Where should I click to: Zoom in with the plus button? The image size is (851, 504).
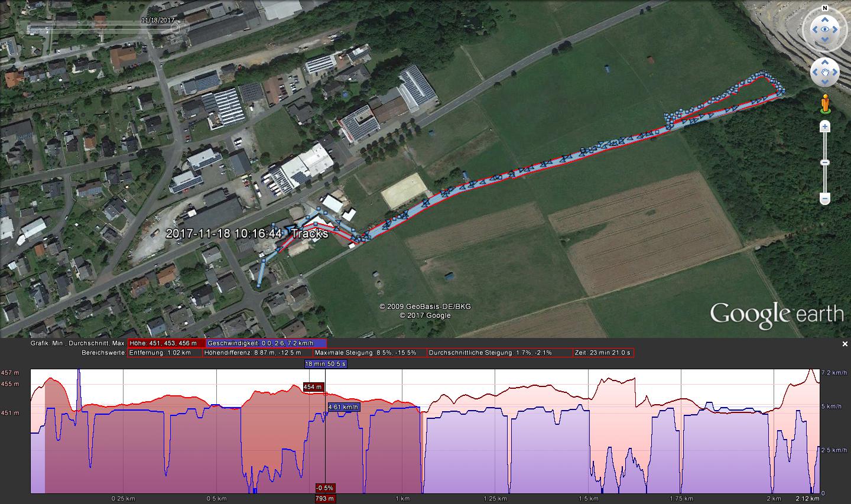[824, 126]
